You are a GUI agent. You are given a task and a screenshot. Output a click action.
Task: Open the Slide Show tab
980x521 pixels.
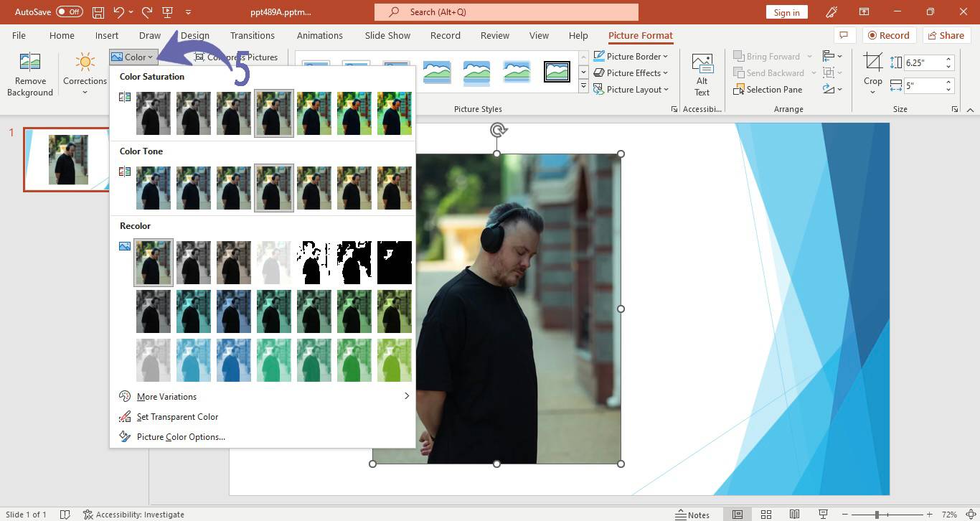click(387, 35)
